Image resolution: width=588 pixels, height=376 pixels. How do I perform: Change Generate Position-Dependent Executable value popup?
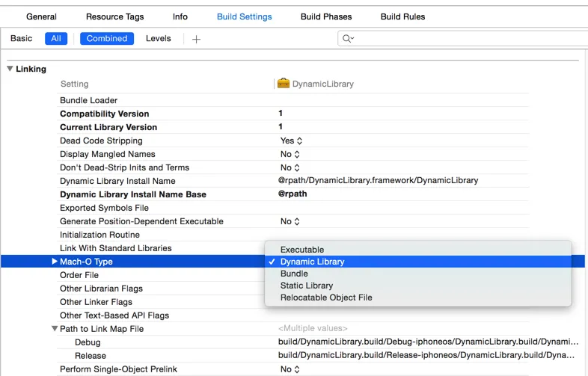(290, 221)
